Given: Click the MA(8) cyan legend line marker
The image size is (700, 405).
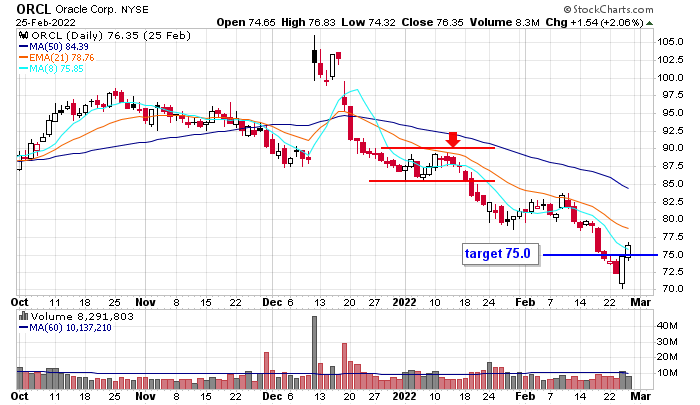Looking at the screenshot, I should coord(24,66).
